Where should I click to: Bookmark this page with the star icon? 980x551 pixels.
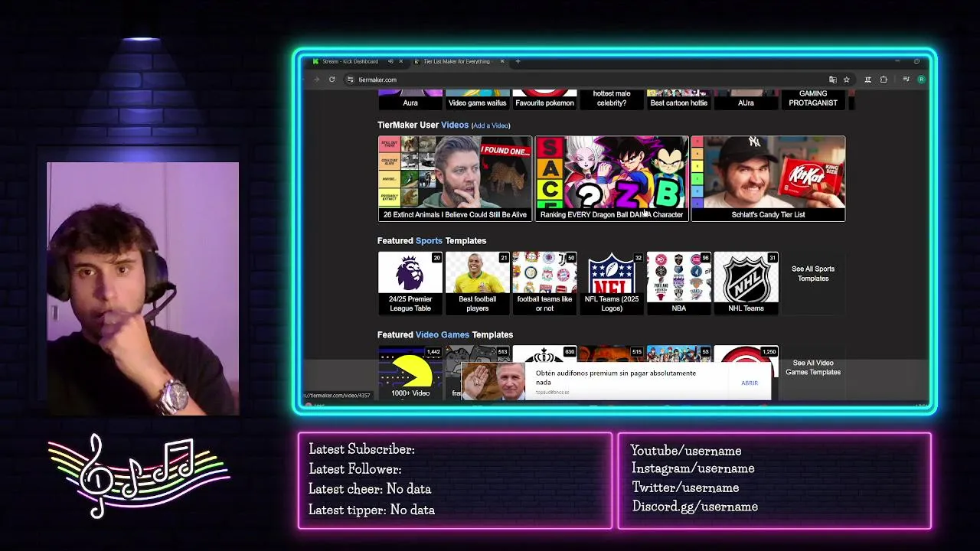[846, 80]
